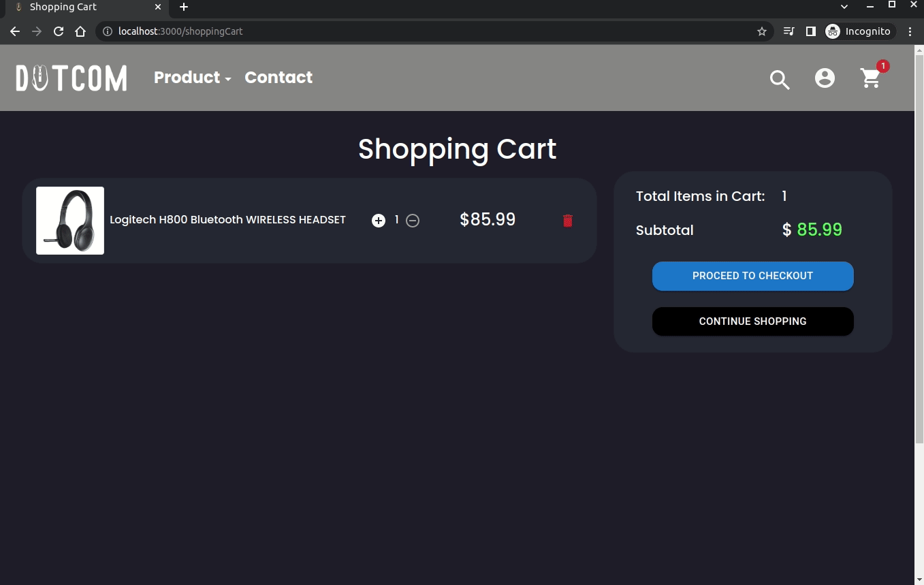Open browser home page icon

[80, 31]
